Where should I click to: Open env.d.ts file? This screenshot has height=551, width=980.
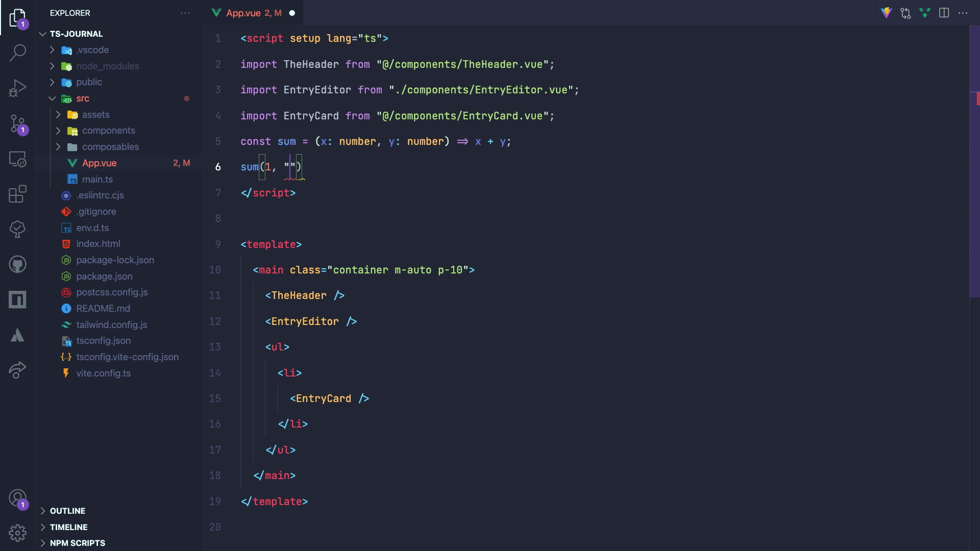[119, 228]
